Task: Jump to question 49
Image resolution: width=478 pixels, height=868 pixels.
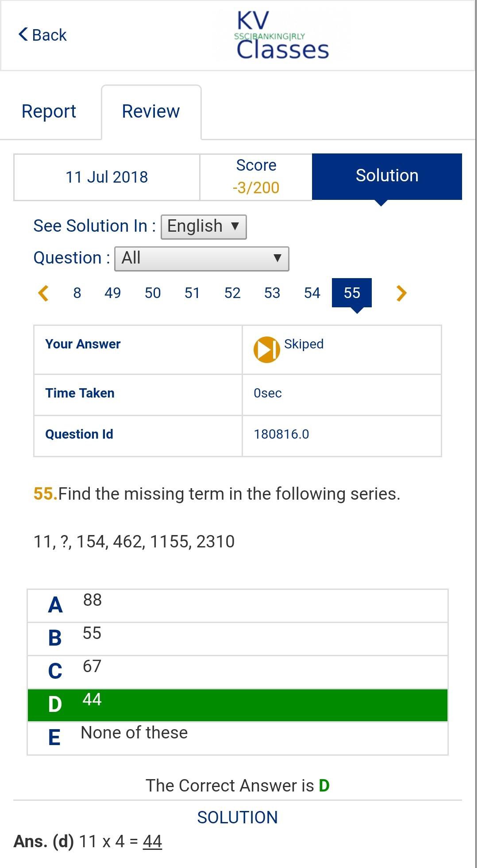Action: coord(112,293)
